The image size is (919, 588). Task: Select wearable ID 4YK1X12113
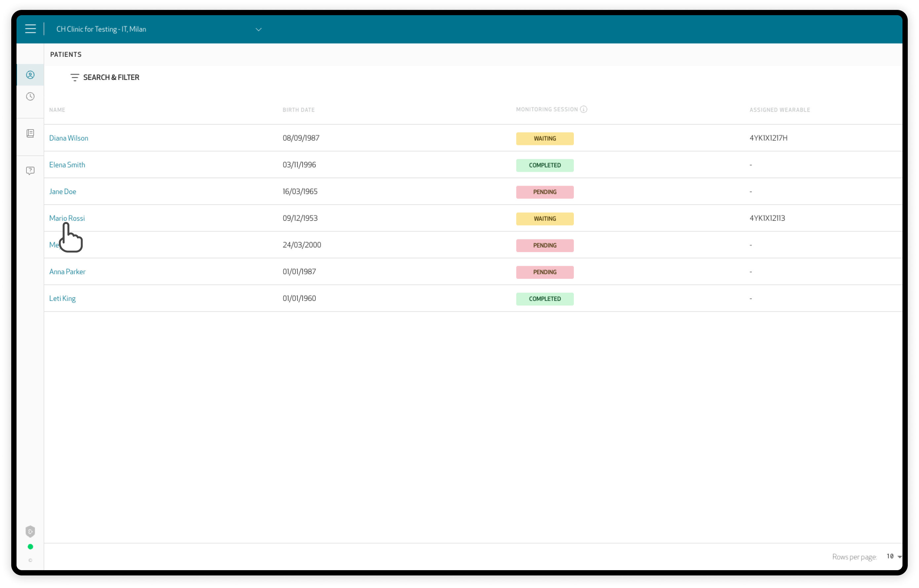tap(767, 218)
